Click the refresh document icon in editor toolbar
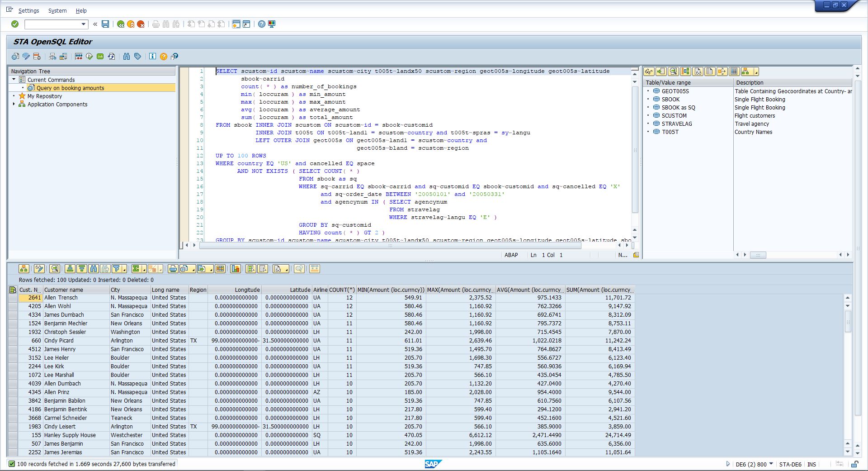This screenshot has height=471, width=868. coord(111,56)
